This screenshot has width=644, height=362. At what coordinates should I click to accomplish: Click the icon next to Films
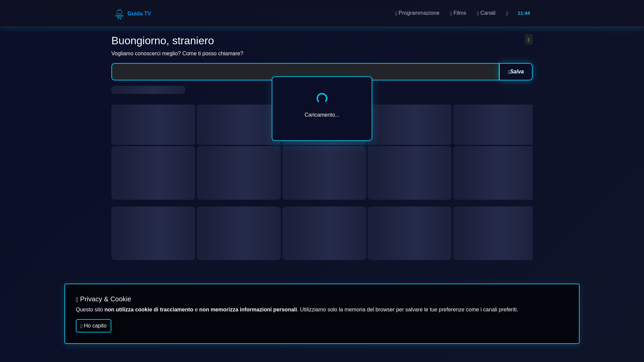[451, 14]
